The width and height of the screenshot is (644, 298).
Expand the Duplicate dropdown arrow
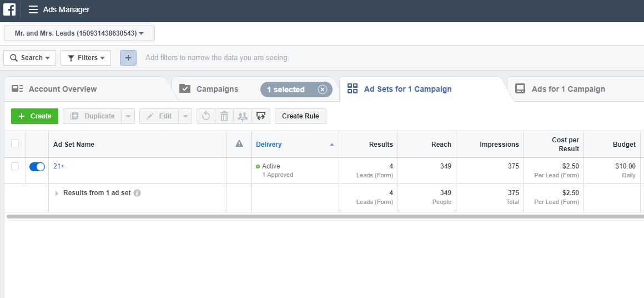coord(128,116)
